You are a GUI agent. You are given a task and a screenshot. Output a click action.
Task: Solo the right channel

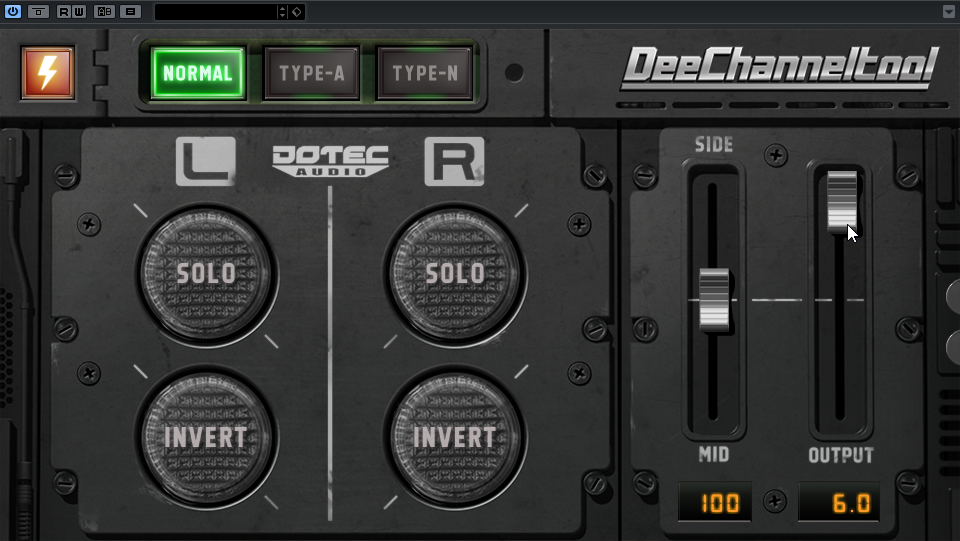[455, 274]
